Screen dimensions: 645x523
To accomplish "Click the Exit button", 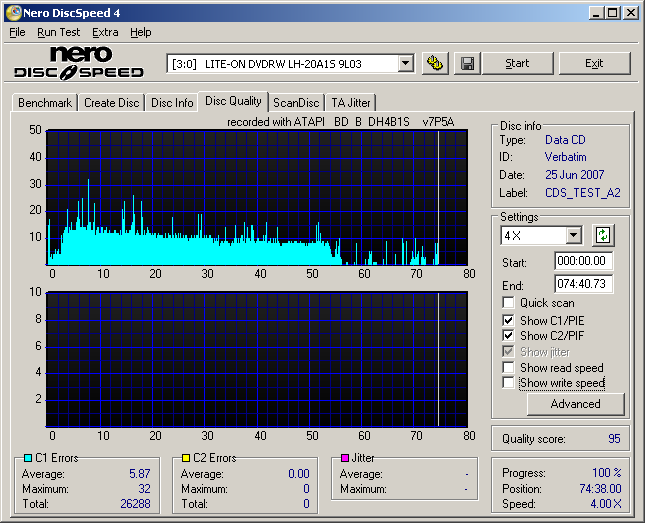I will click(594, 63).
